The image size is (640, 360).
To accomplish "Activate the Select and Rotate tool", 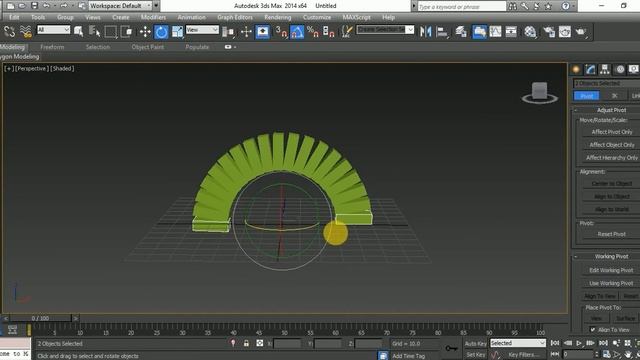I will tap(161, 31).
